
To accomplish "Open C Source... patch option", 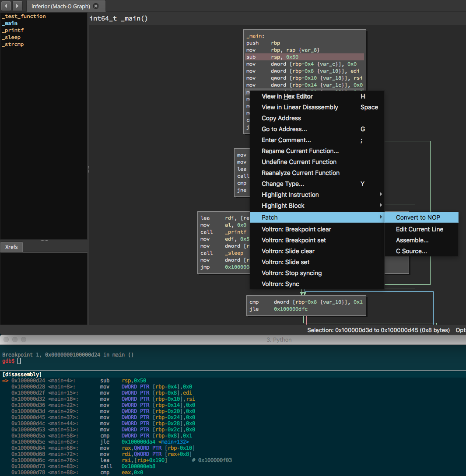I will tap(411, 251).
